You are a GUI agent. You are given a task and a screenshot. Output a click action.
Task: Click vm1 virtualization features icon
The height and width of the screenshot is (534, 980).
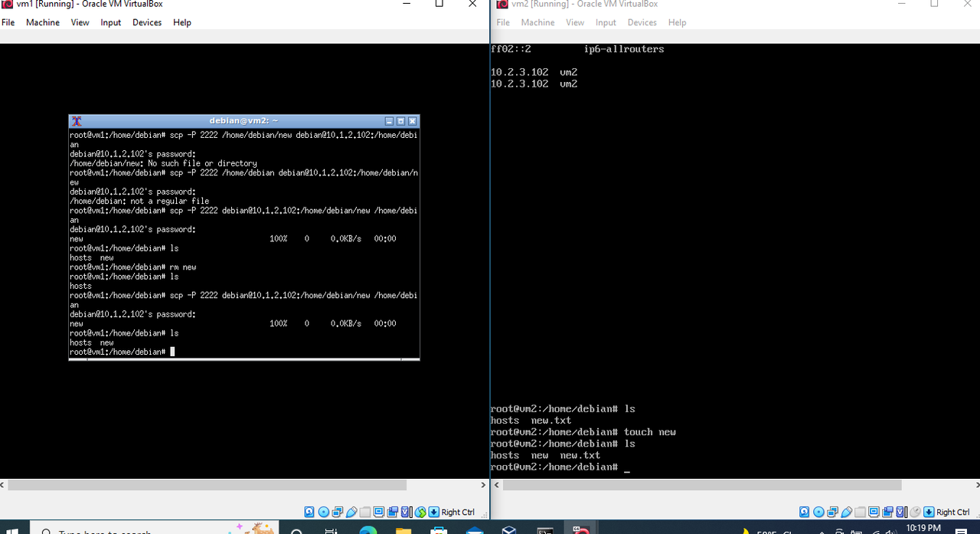[407, 512]
